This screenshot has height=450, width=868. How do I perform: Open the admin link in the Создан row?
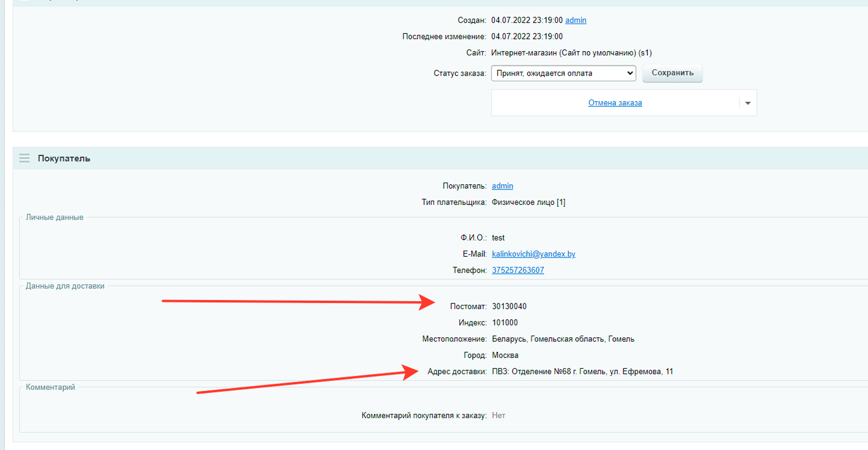click(576, 20)
